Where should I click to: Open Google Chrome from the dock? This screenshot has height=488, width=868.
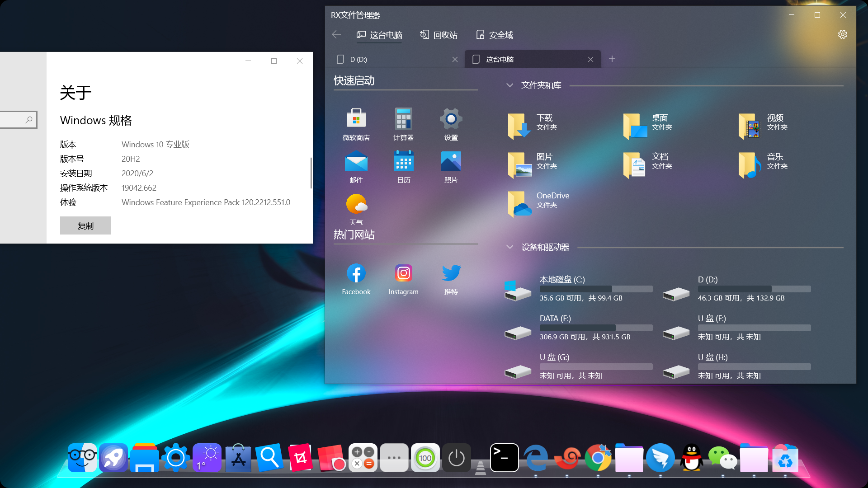[x=598, y=458]
